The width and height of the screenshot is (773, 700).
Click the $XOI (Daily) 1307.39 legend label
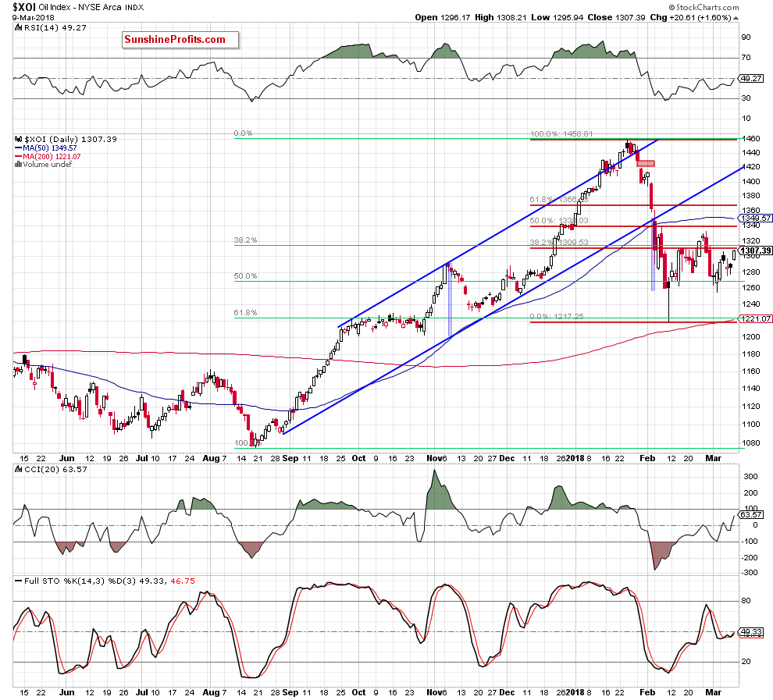click(66, 140)
